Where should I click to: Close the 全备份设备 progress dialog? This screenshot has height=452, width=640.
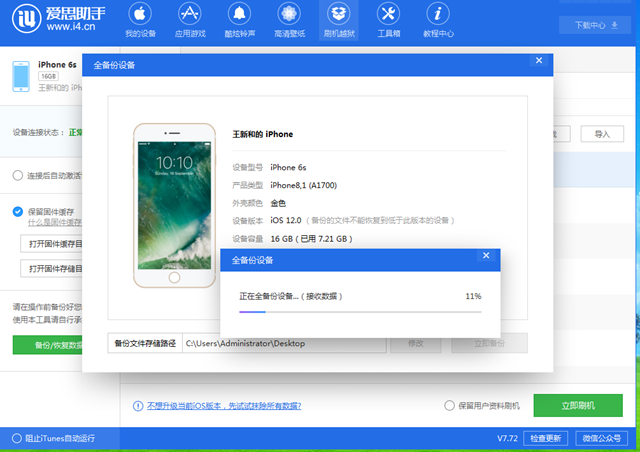tap(486, 257)
